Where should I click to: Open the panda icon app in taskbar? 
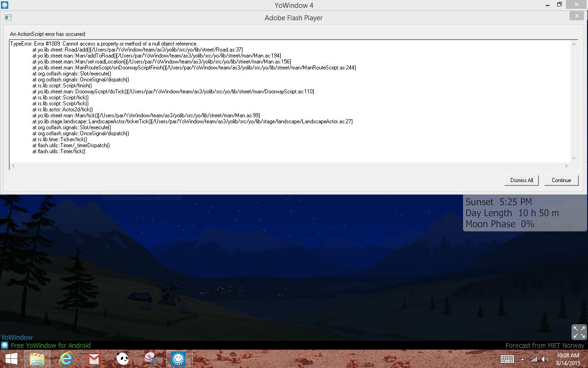122,359
